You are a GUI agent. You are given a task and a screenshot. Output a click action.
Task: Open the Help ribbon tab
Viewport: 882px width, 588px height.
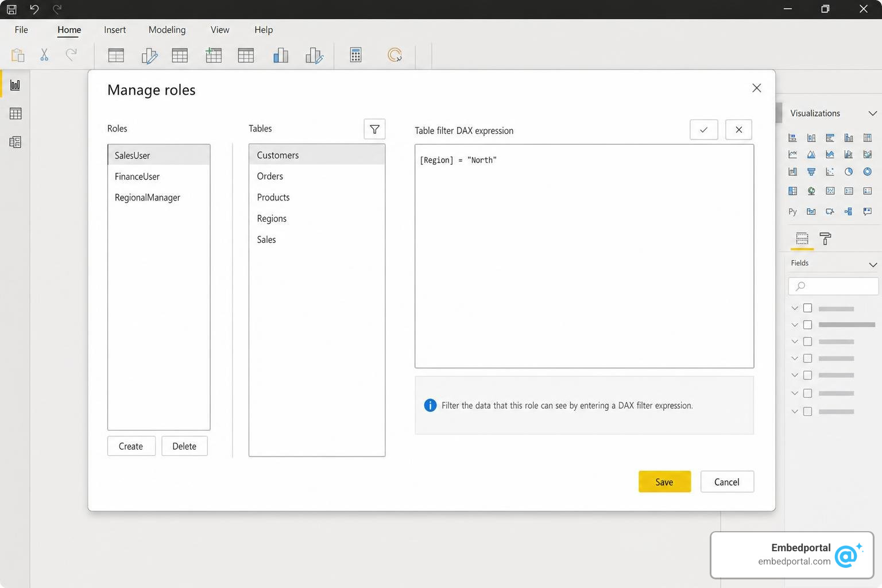tap(264, 30)
